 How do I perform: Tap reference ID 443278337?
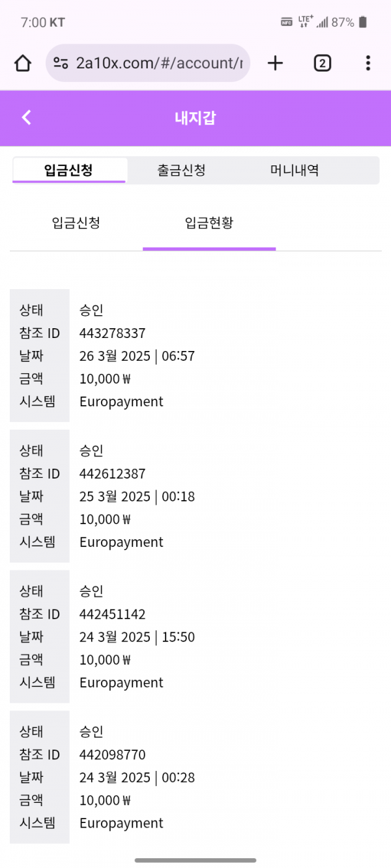pyautogui.click(x=113, y=333)
